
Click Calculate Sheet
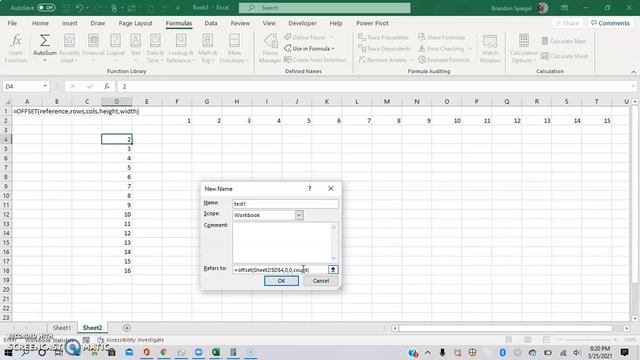[x=564, y=56]
